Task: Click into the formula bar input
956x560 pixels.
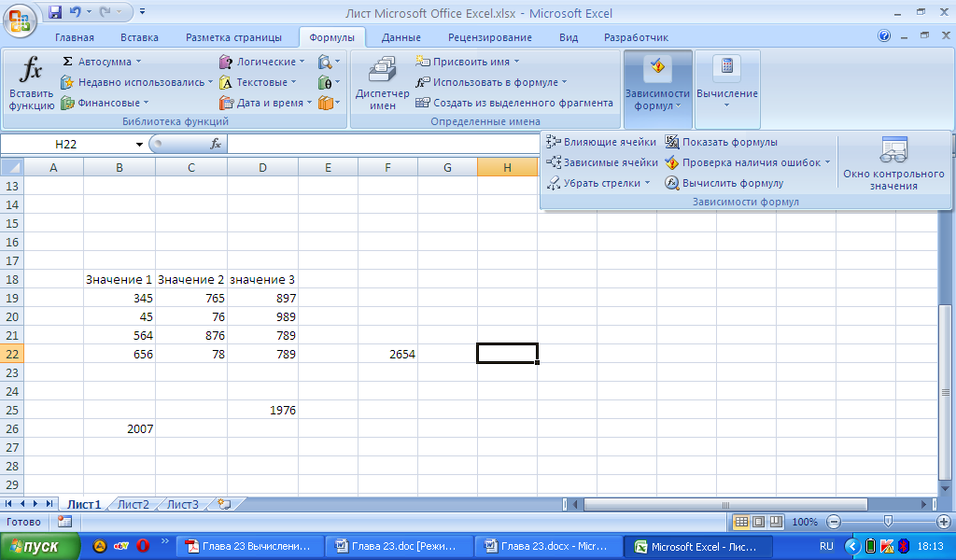Action: pos(383,145)
